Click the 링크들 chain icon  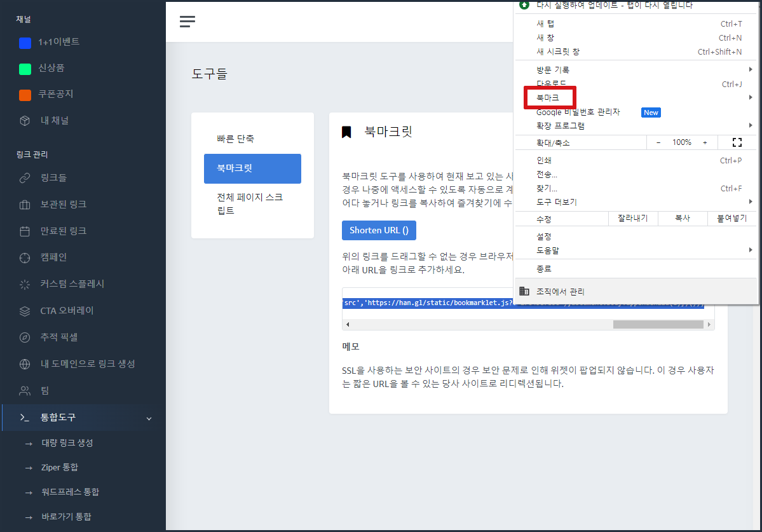(25, 179)
